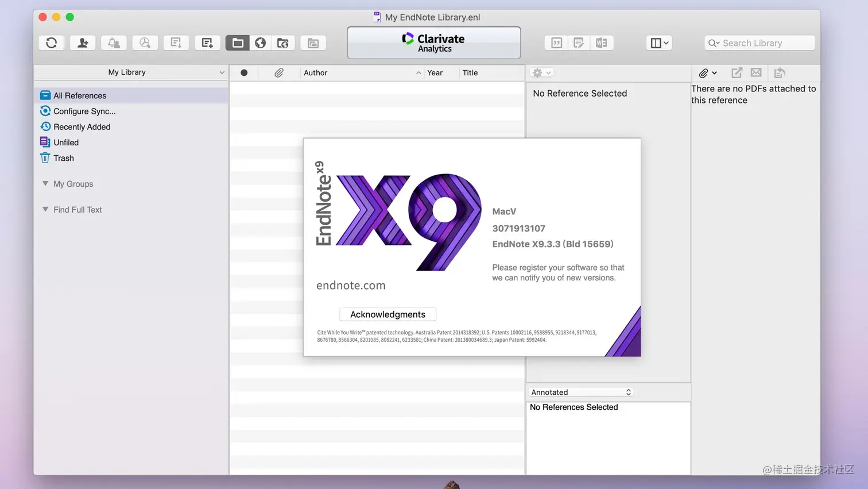Click the EndNote X9 logo graphic
Viewport: 868px width, 489px height.
398,216
